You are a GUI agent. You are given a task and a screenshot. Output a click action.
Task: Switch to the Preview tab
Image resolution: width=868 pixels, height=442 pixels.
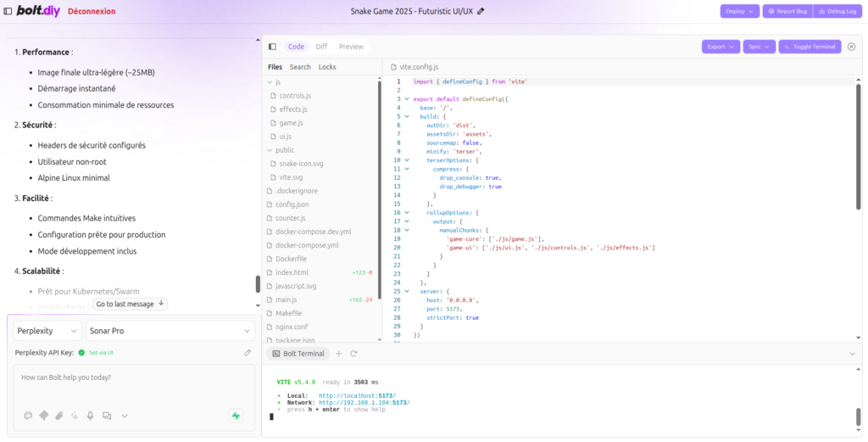[x=351, y=47]
